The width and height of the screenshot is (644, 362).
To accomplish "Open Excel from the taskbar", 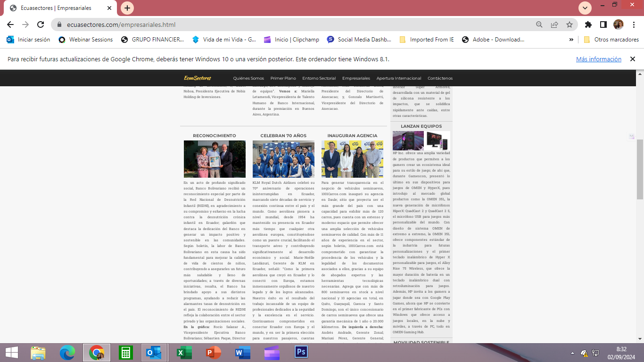I will click(x=184, y=353).
